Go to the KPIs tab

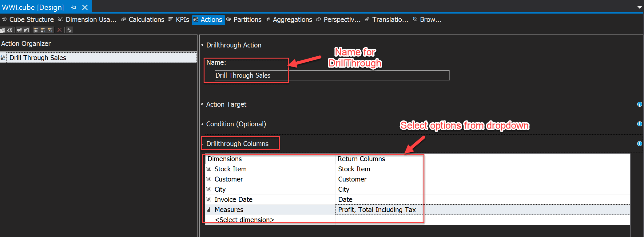click(x=182, y=20)
